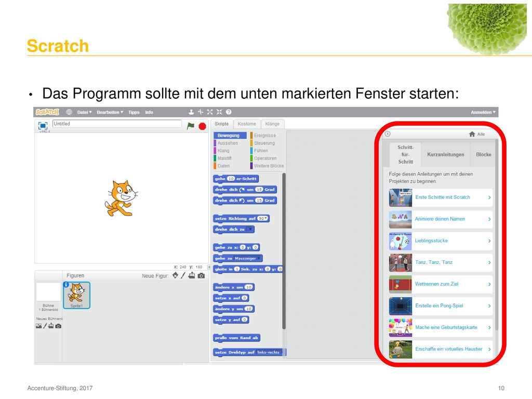Upload a backdrop from file

(x=51, y=326)
